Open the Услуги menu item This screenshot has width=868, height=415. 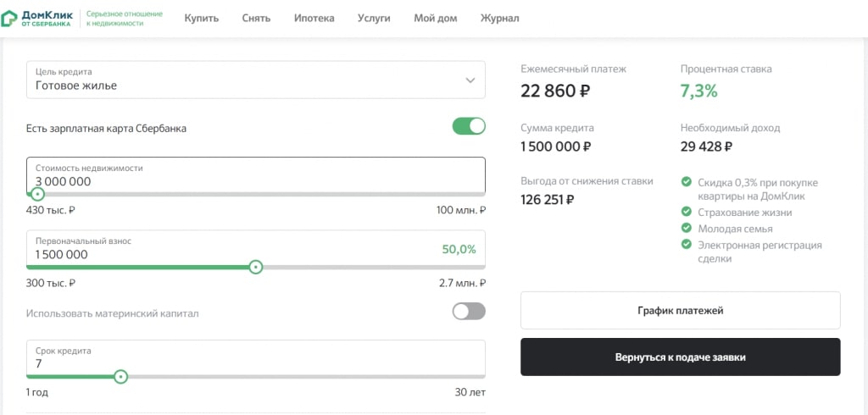[374, 18]
